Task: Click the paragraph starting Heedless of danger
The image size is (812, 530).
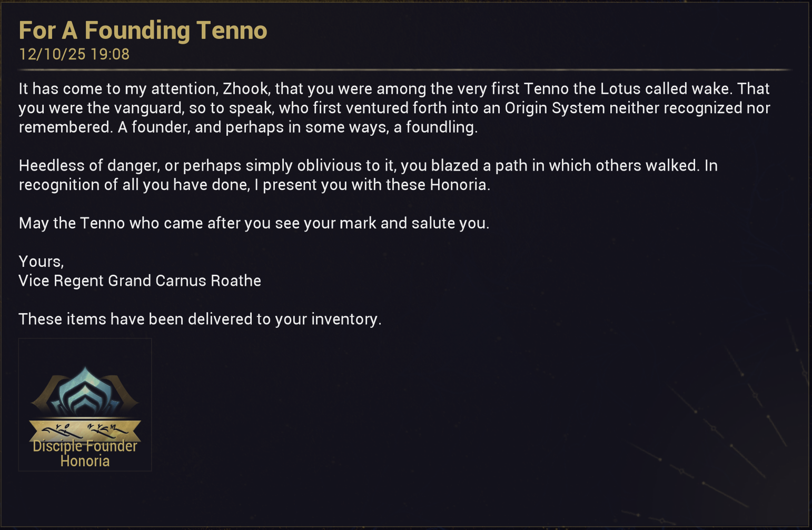Action: pyautogui.click(x=368, y=175)
